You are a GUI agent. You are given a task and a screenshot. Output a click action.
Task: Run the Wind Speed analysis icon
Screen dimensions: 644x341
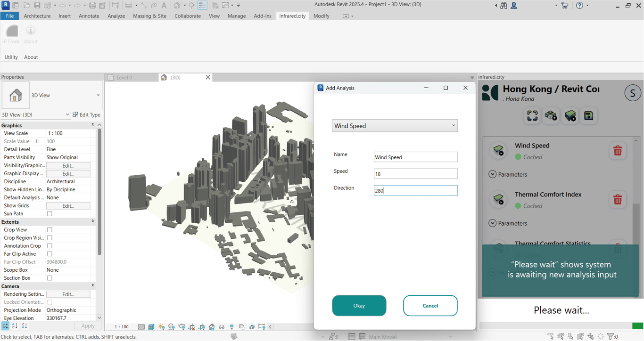pyautogui.click(x=498, y=151)
